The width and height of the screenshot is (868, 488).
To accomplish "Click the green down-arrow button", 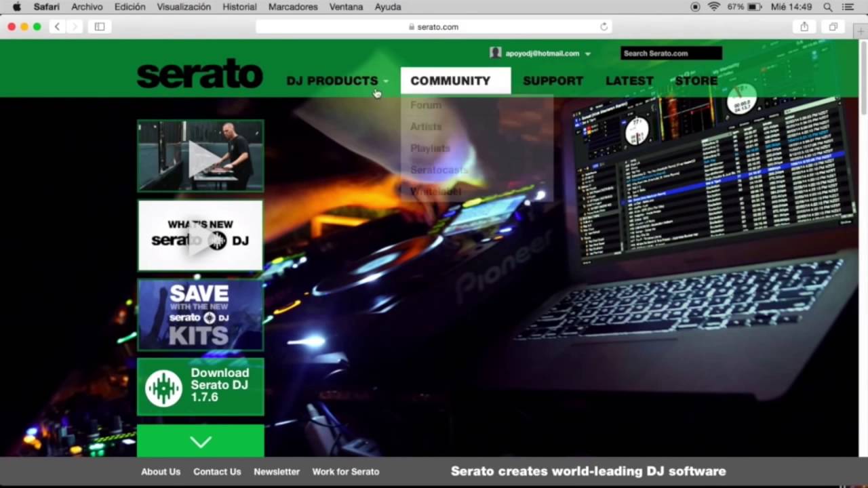I will 201,441.
